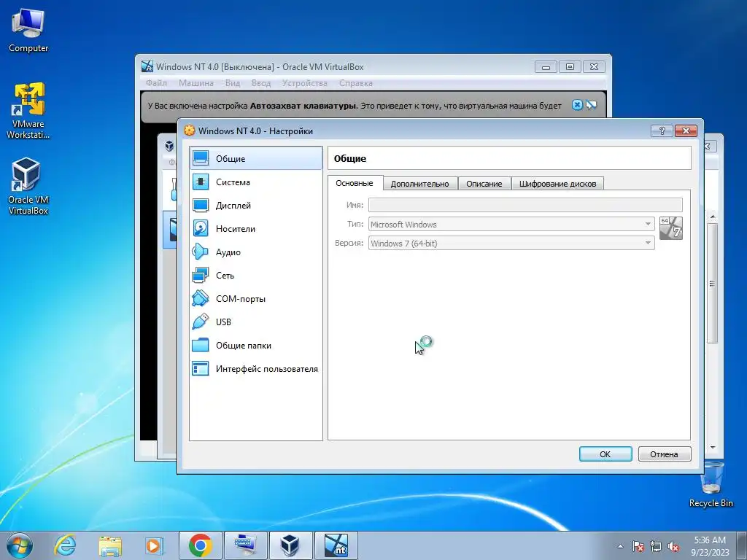This screenshot has height=560, width=747.
Task: Open the USB settings category
Action: coord(256,322)
